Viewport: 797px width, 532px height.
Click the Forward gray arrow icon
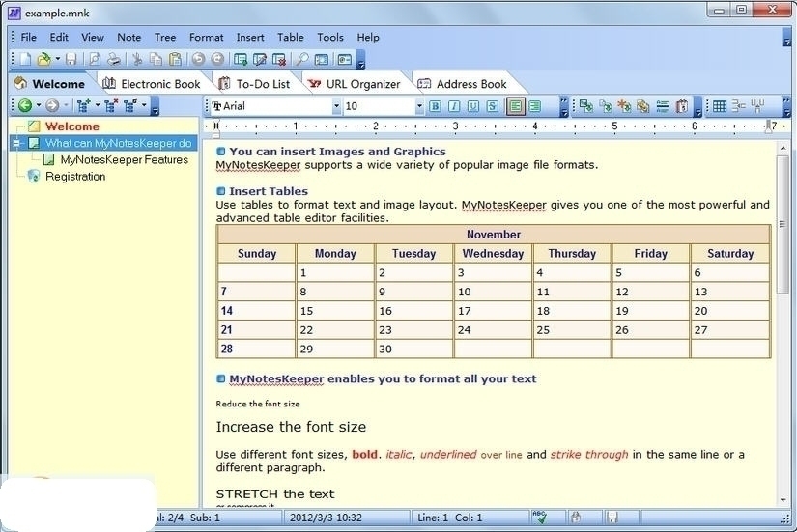tap(52, 105)
